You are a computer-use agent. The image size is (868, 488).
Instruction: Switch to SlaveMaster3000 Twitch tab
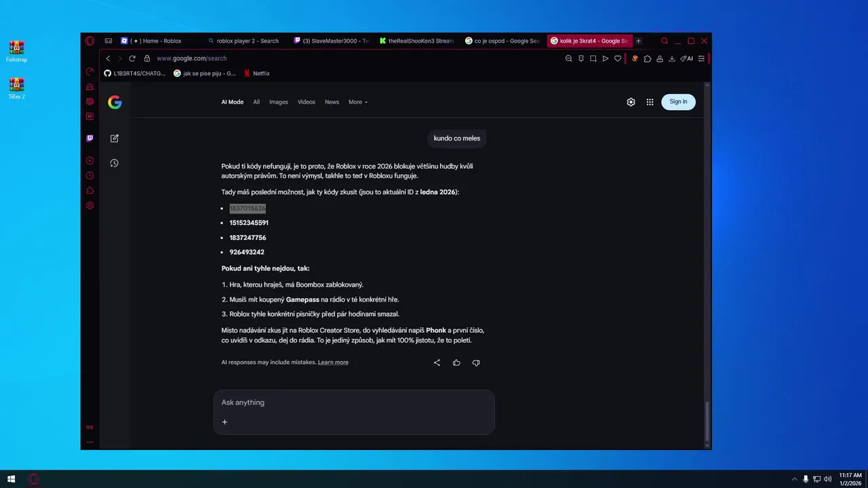pyautogui.click(x=330, y=41)
